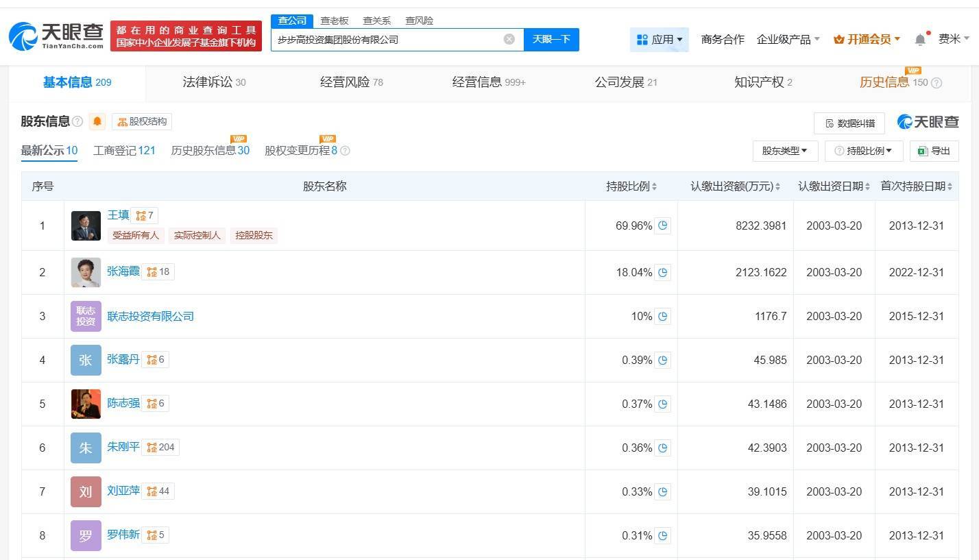The image size is (979, 560).
Task: Clear the search box with the X icon
Action: [x=509, y=39]
